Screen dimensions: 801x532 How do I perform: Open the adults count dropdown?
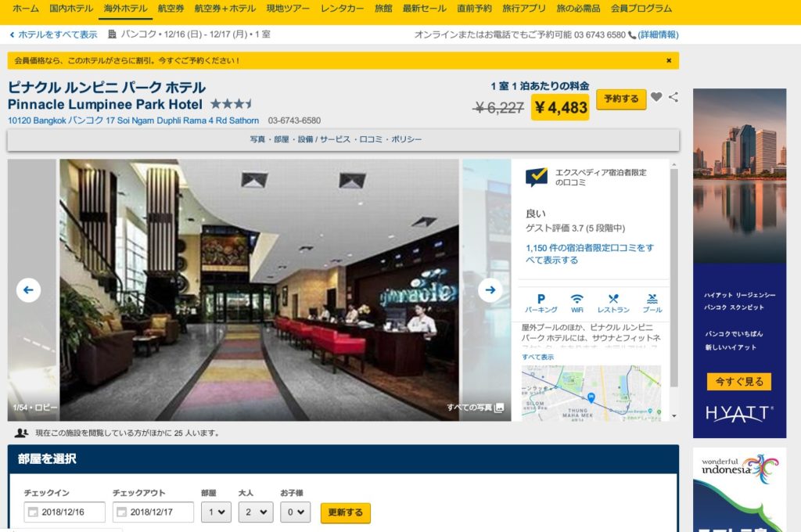click(x=256, y=512)
